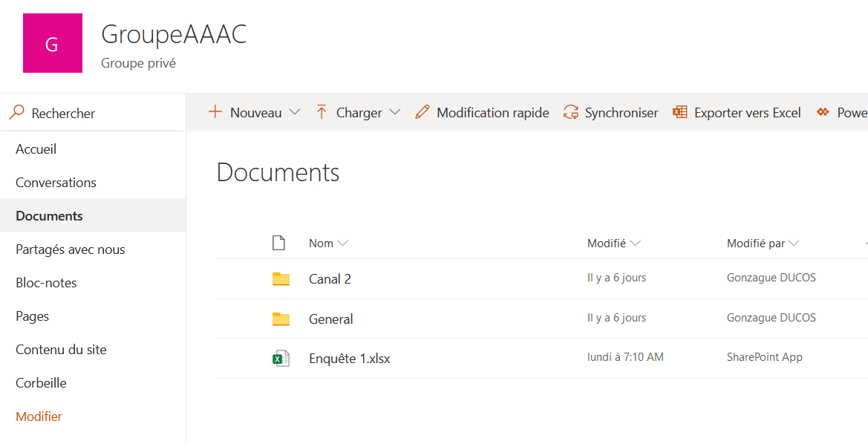
Task: Open the General folder
Action: 330,319
